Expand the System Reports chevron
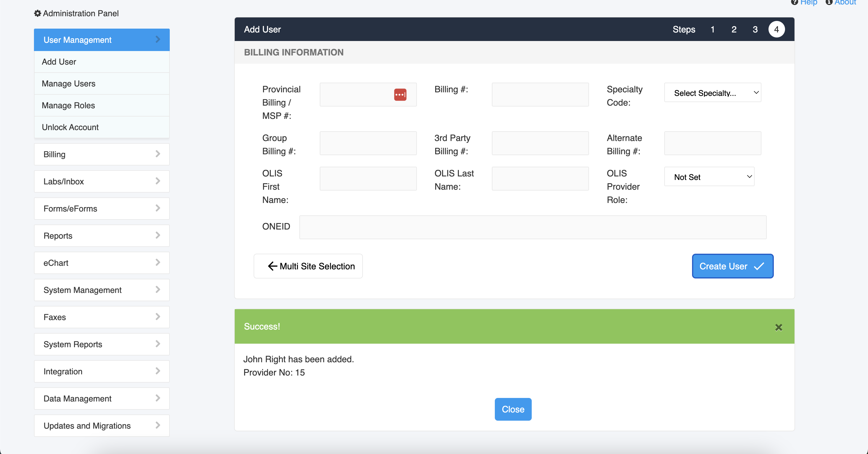 pos(158,344)
